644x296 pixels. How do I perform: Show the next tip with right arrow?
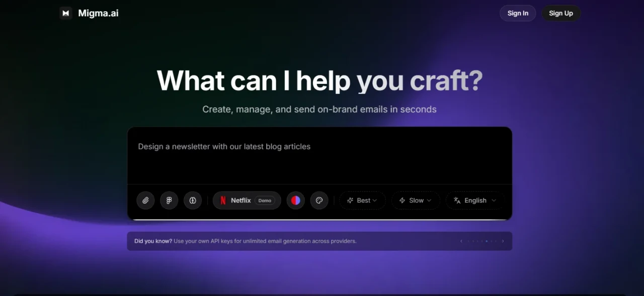tap(503, 241)
